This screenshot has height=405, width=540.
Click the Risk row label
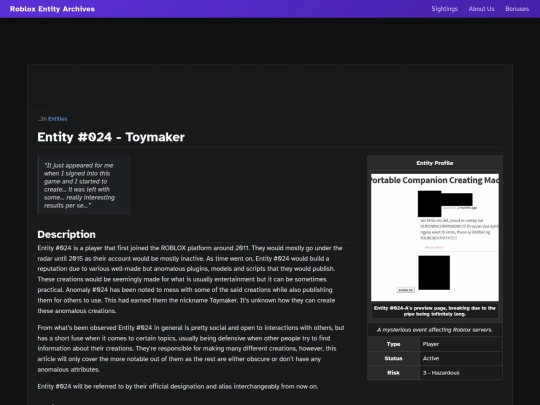pos(393,373)
